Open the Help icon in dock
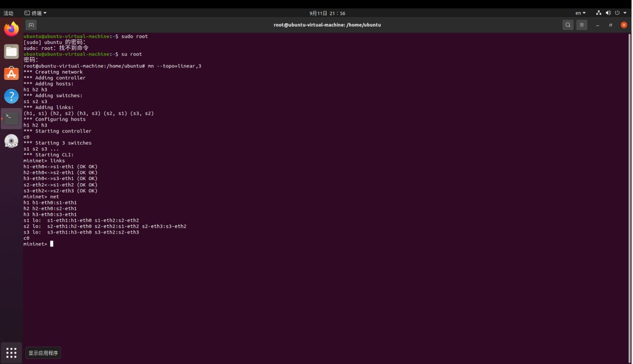This screenshot has height=364, width=633. point(11,96)
